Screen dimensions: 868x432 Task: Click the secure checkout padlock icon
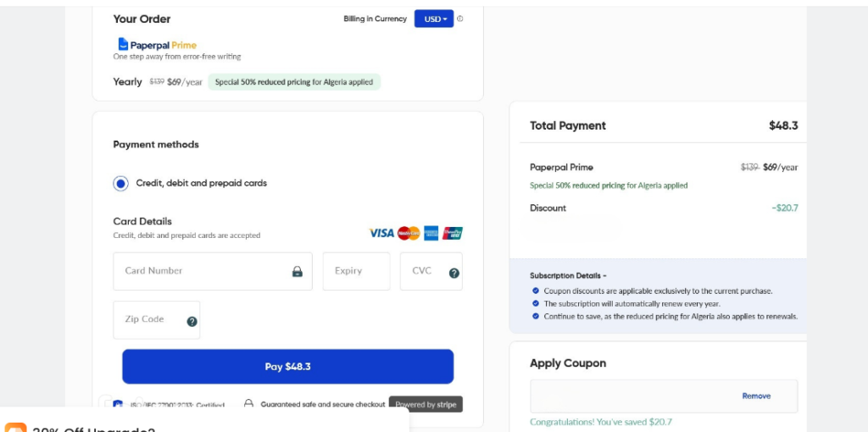(x=248, y=405)
